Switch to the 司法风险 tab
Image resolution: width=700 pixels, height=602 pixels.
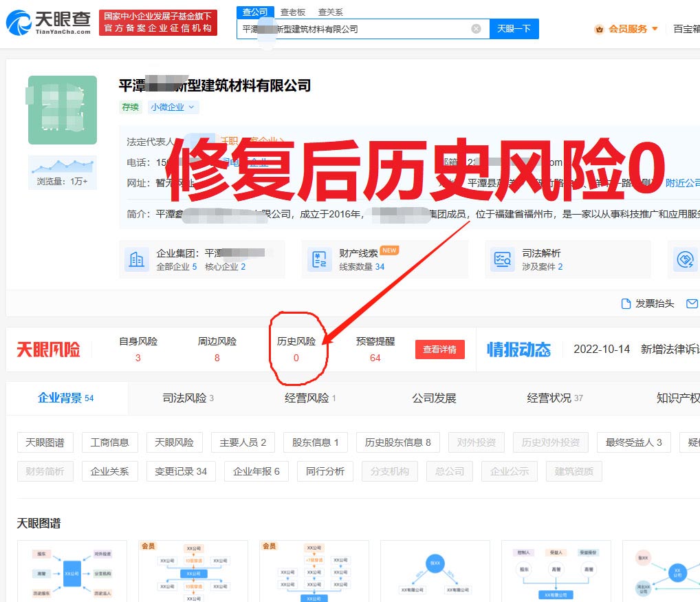pyautogui.click(x=188, y=398)
